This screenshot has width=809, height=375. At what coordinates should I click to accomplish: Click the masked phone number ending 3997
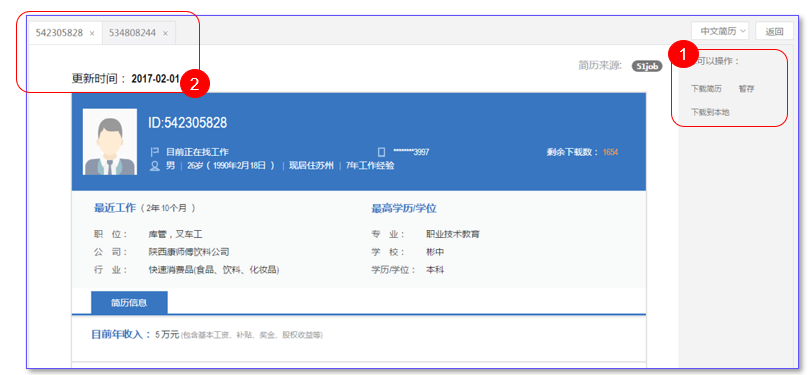(x=411, y=152)
